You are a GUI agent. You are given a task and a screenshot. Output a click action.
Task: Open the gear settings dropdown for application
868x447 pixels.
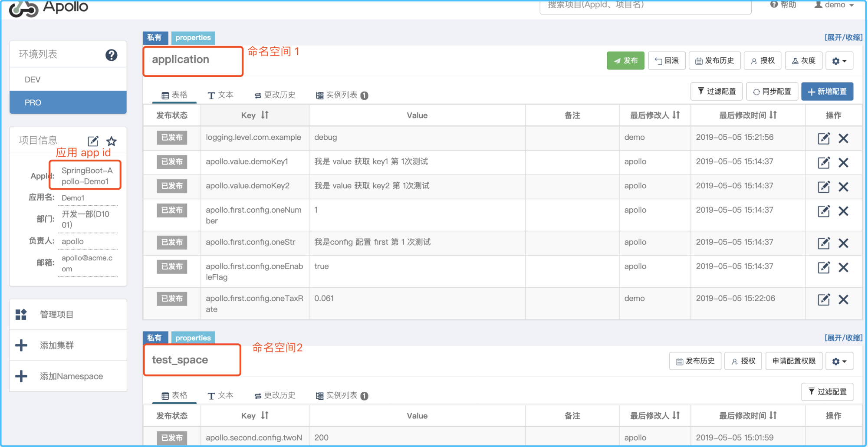(x=839, y=60)
